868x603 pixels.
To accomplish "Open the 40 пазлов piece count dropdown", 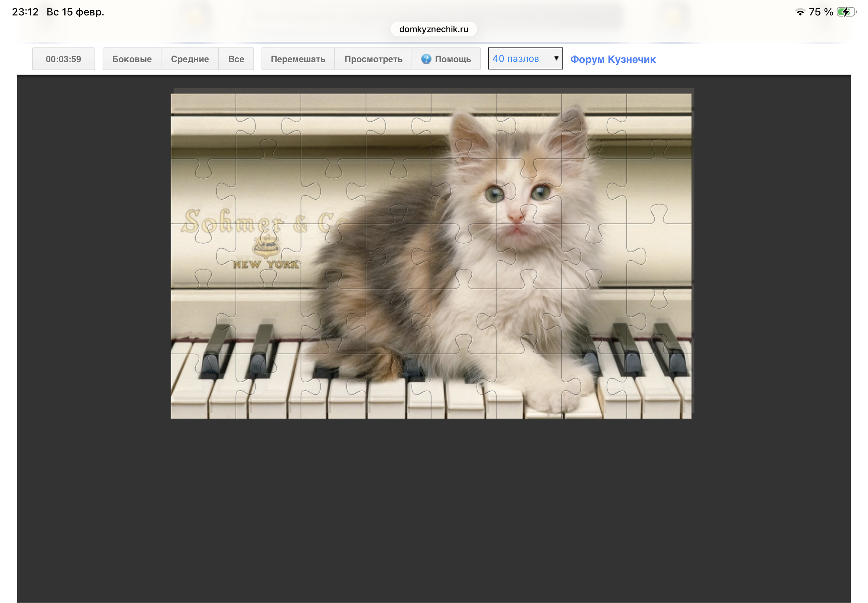I will [x=524, y=58].
